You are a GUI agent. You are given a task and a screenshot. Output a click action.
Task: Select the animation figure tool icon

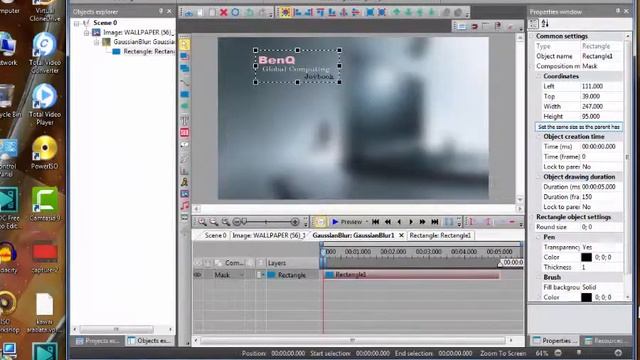(184, 182)
